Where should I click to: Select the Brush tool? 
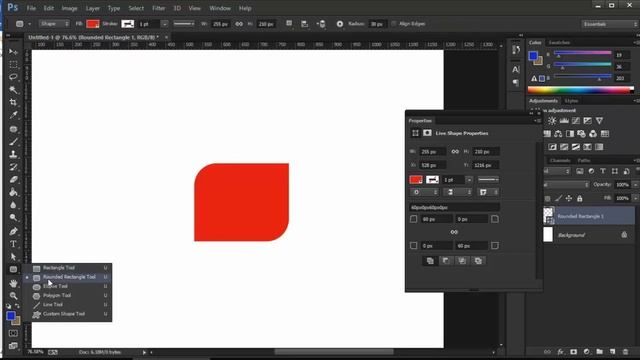[x=13, y=142]
